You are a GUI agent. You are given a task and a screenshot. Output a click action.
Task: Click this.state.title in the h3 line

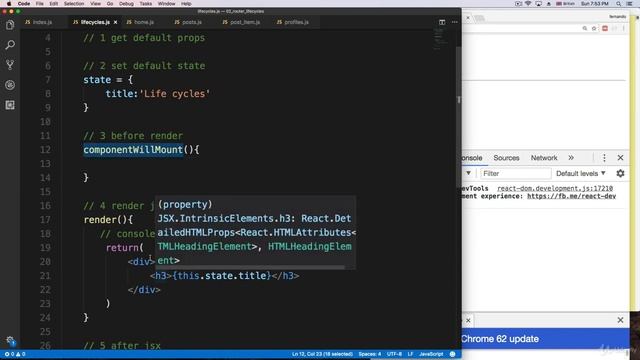pos(222,276)
